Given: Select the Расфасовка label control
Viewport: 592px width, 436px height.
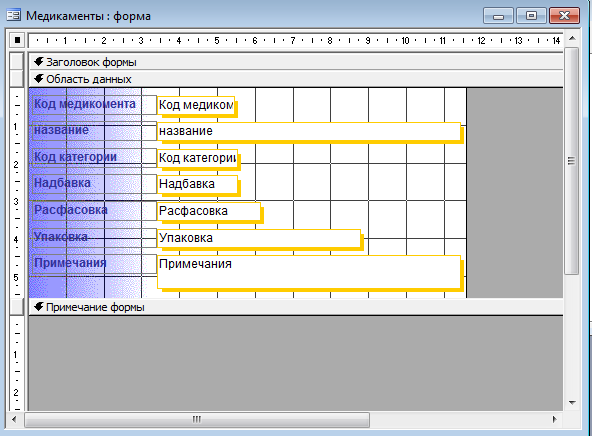Looking at the screenshot, I should 94,211.
